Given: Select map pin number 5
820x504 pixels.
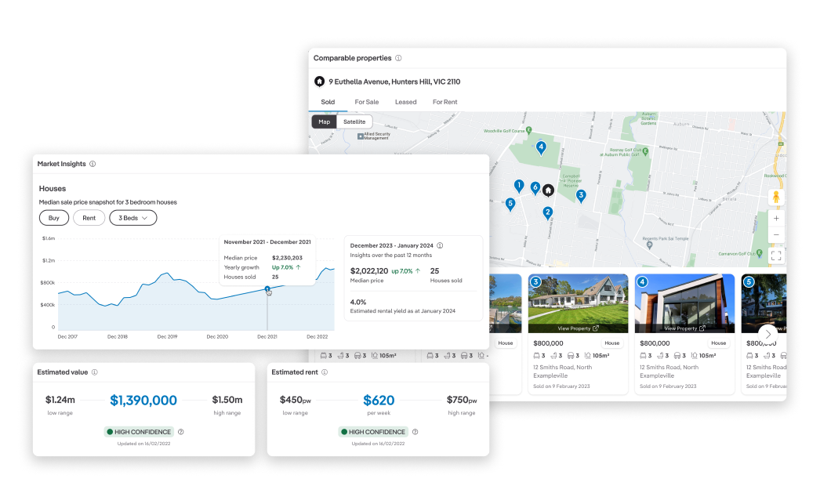Looking at the screenshot, I should 510,204.
